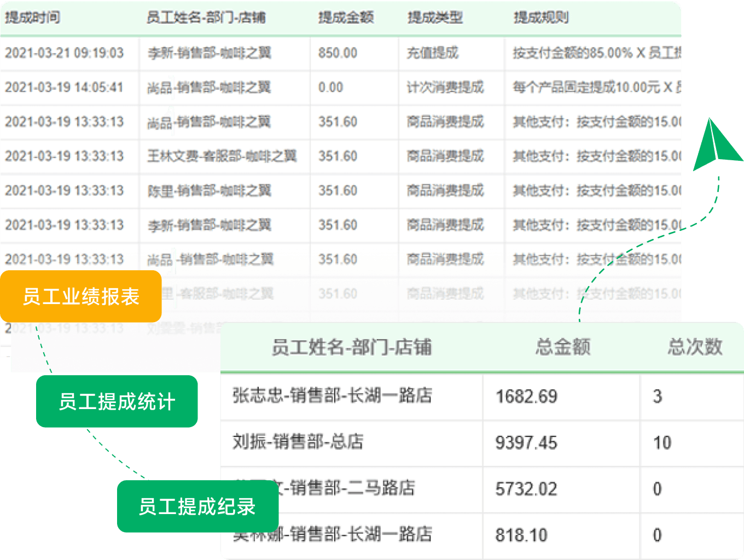Click total count 10 for 刘振
Screen dimensions: 744x560
[x=662, y=443]
